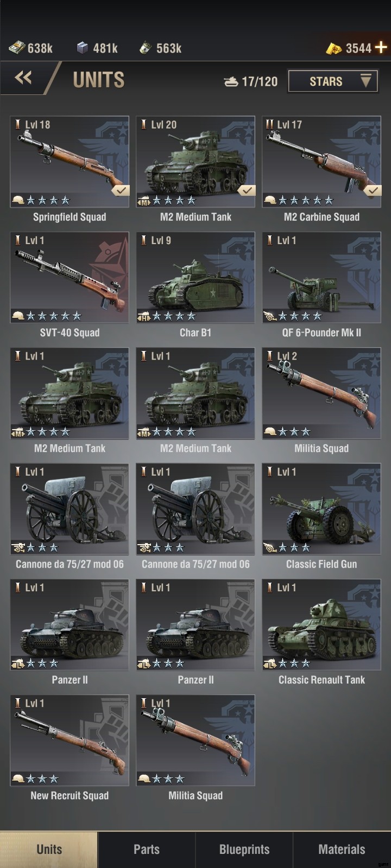The image size is (391, 868).
Task: Tap the gold bars icon
Action: click(334, 48)
